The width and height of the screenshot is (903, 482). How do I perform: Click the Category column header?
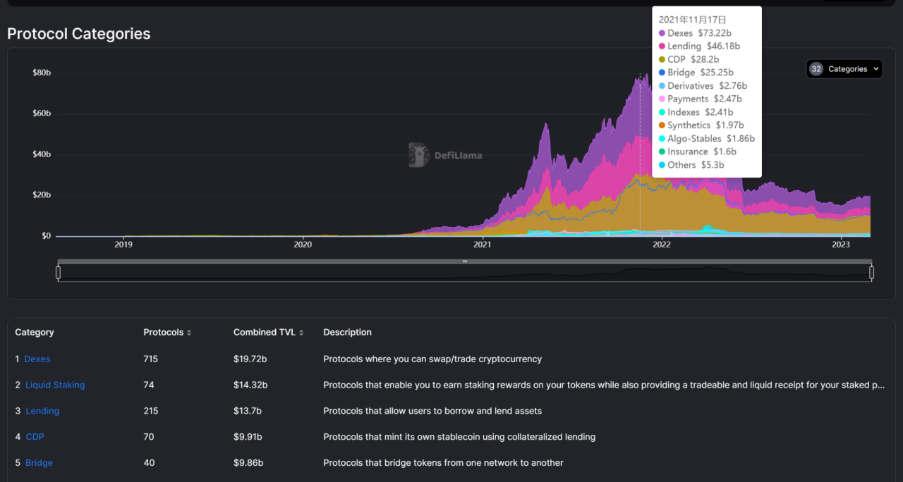(35, 332)
